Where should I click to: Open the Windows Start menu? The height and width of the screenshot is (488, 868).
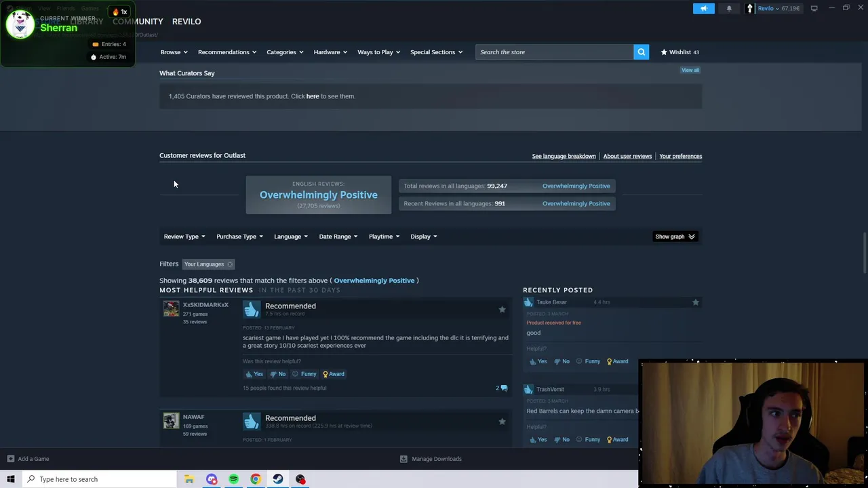click(11, 479)
